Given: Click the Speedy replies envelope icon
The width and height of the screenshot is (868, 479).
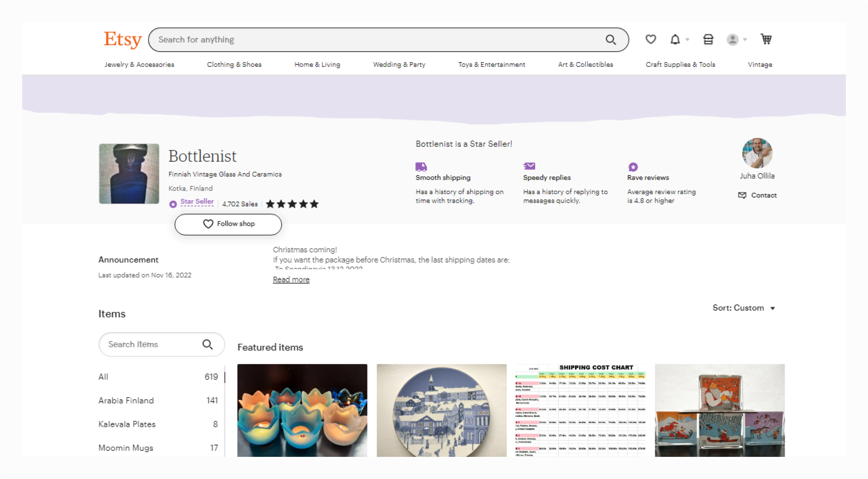Looking at the screenshot, I should pyautogui.click(x=529, y=166).
